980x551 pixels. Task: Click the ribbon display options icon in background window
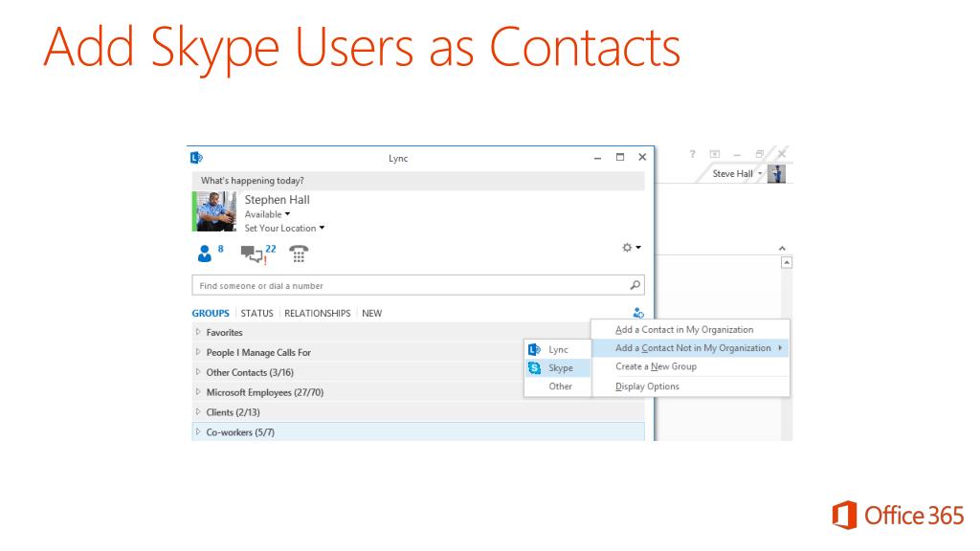714,154
